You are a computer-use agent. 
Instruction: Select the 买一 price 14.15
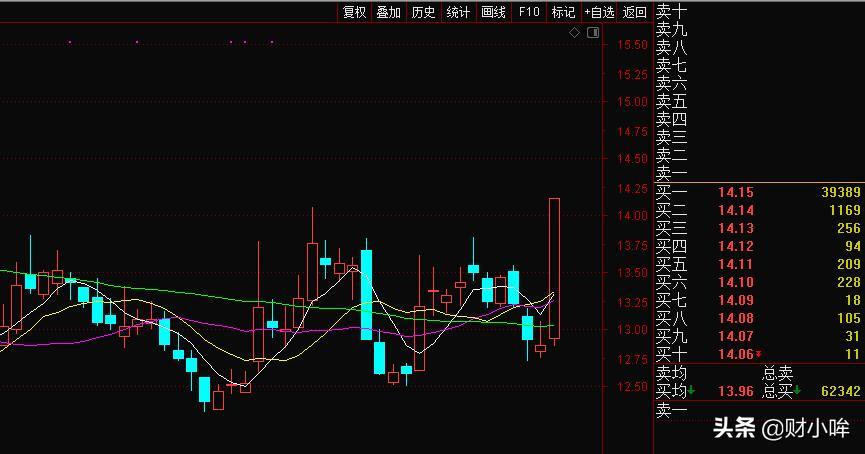pos(735,193)
